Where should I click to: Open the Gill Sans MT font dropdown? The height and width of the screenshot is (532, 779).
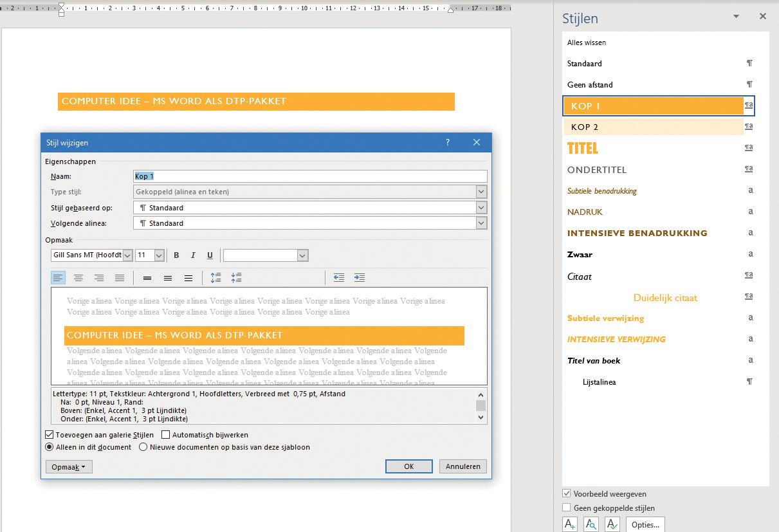[x=127, y=255]
